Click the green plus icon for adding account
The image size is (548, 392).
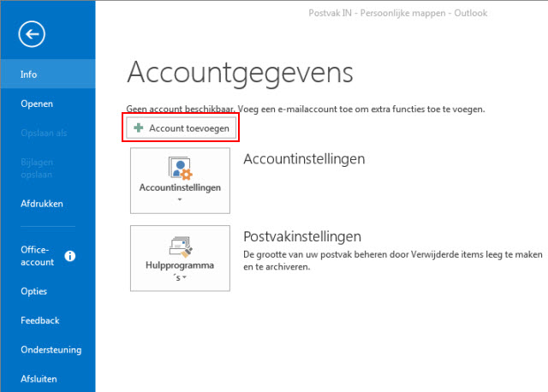139,128
